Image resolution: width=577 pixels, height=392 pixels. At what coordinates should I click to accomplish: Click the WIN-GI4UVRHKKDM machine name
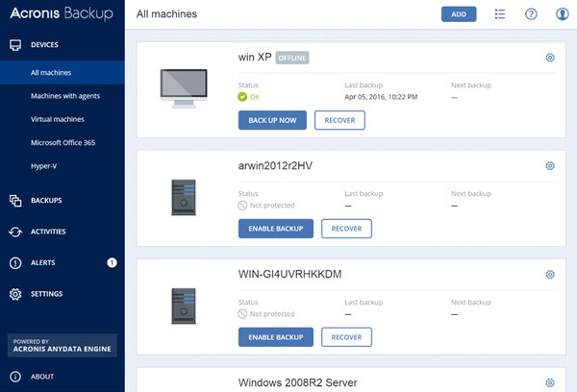click(289, 275)
